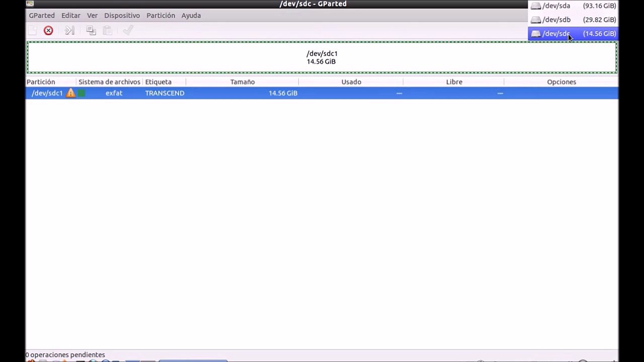Click the TRANSCEND label cell
This screenshot has height=362, width=644.
coord(165,93)
